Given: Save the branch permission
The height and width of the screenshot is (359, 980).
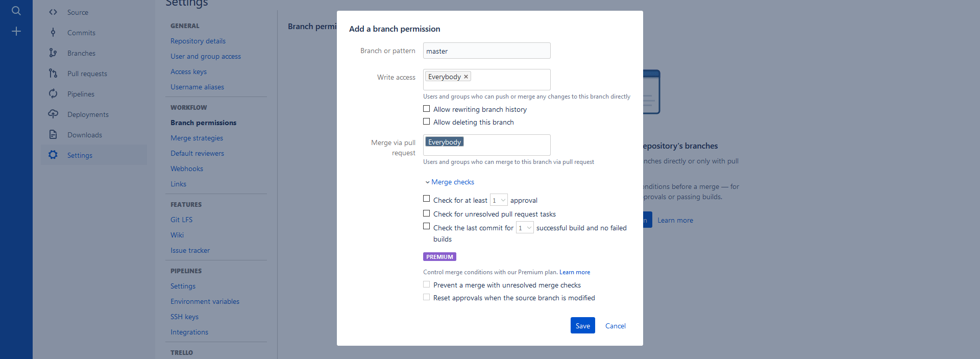Looking at the screenshot, I should 582,325.
